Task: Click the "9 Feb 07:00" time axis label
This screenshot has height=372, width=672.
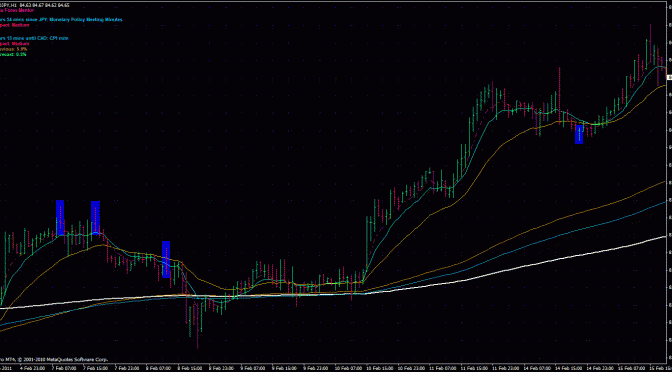Action: click(x=253, y=368)
